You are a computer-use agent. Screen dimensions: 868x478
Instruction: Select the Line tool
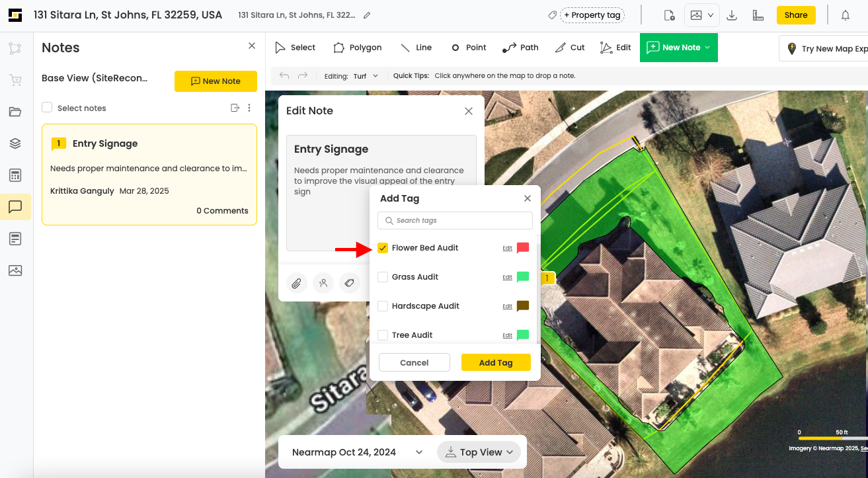click(x=416, y=48)
